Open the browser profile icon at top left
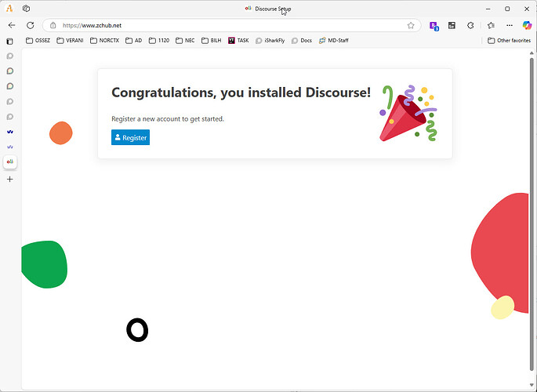This screenshot has width=537, height=392. pyautogui.click(x=9, y=9)
